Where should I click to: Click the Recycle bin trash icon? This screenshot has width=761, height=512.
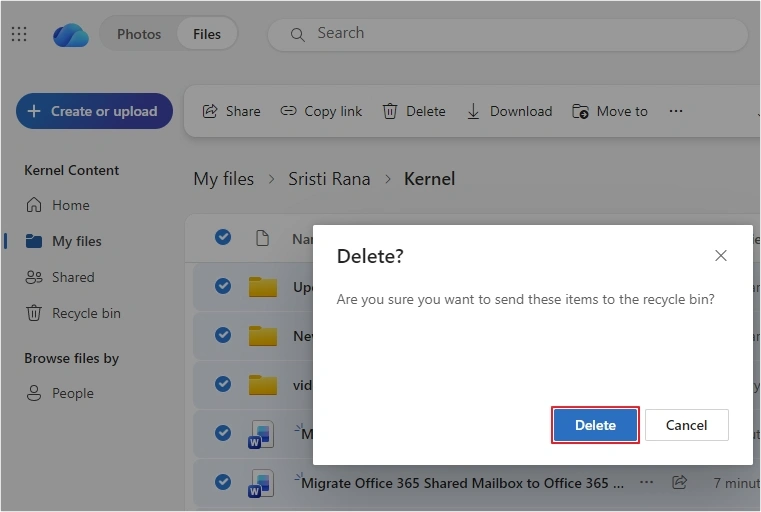(x=33, y=313)
